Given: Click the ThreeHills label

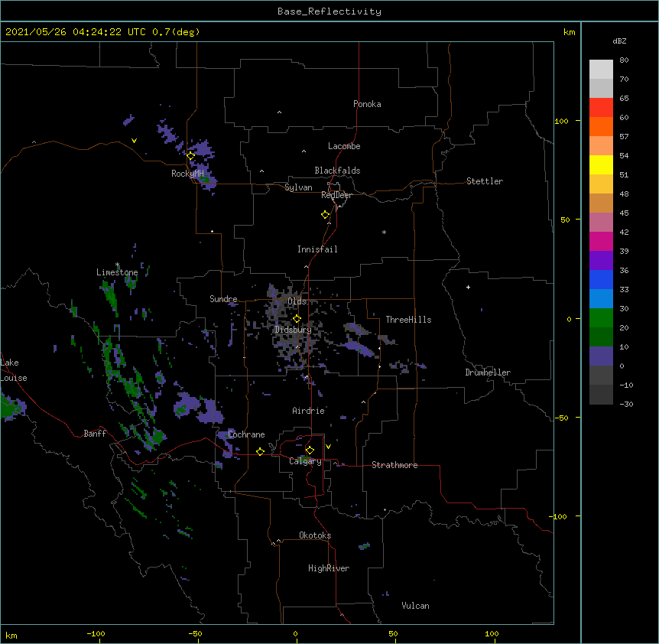Looking at the screenshot, I should coord(408,320).
